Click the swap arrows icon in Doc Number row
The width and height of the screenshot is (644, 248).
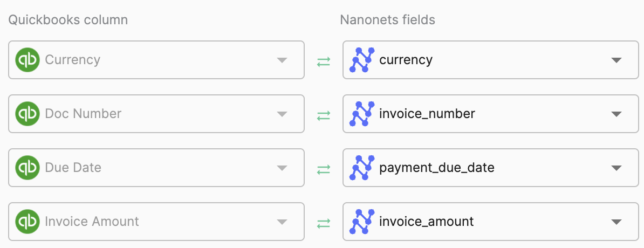point(323,116)
